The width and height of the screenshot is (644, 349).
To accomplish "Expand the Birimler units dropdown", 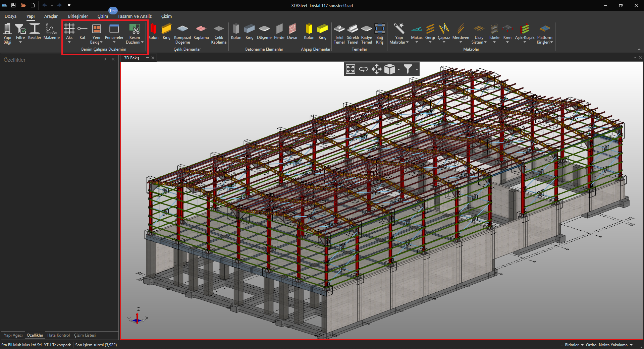I will [574, 345].
